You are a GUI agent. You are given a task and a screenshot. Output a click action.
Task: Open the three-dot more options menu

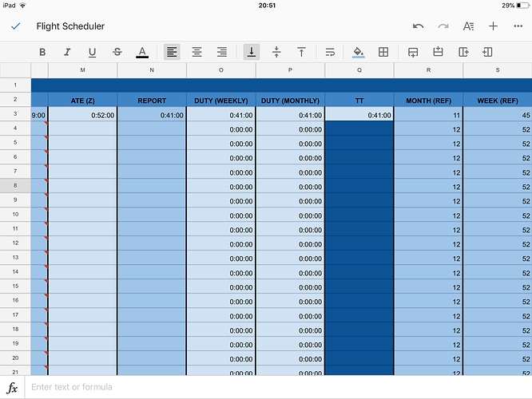pyautogui.click(x=518, y=26)
